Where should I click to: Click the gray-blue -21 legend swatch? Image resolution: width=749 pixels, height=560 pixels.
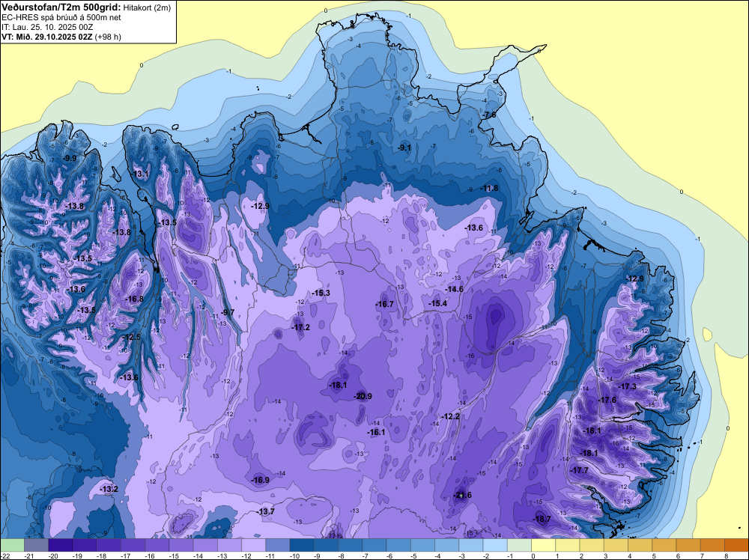click(x=36, y=545)
